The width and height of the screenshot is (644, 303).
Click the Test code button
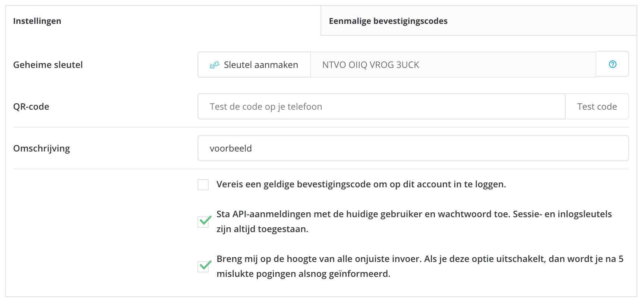[597, 106]
